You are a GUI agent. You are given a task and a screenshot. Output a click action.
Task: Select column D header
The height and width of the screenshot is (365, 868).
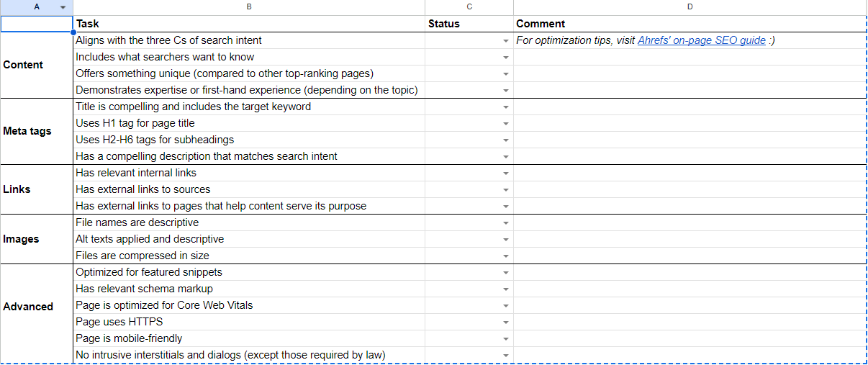coord(690,7)
